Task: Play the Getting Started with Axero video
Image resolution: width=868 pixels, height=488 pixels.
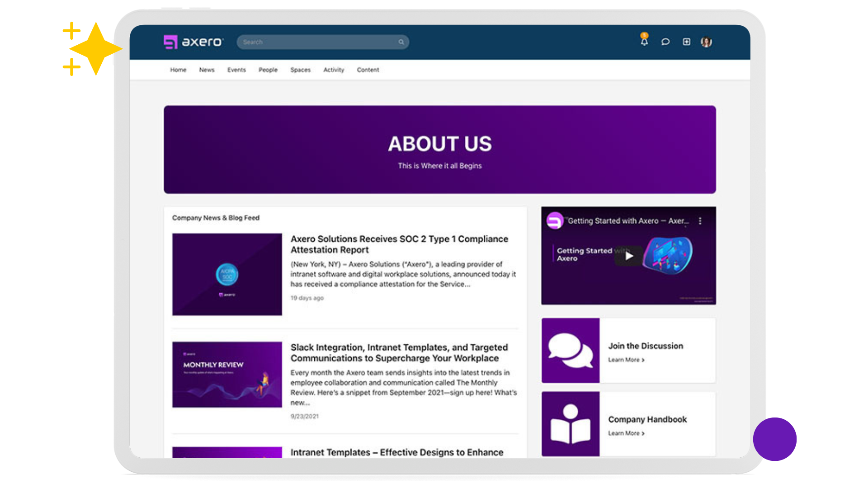Action: coord(628,255)
